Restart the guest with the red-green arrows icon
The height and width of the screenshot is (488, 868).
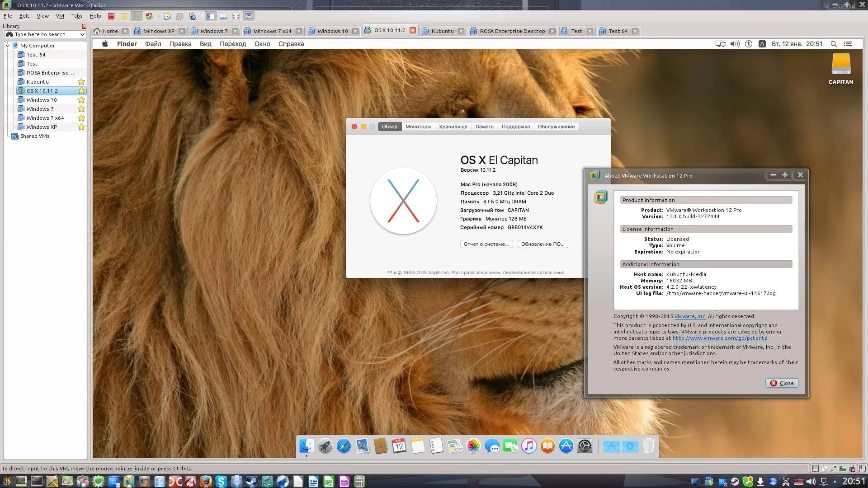[x=149, y=16]
